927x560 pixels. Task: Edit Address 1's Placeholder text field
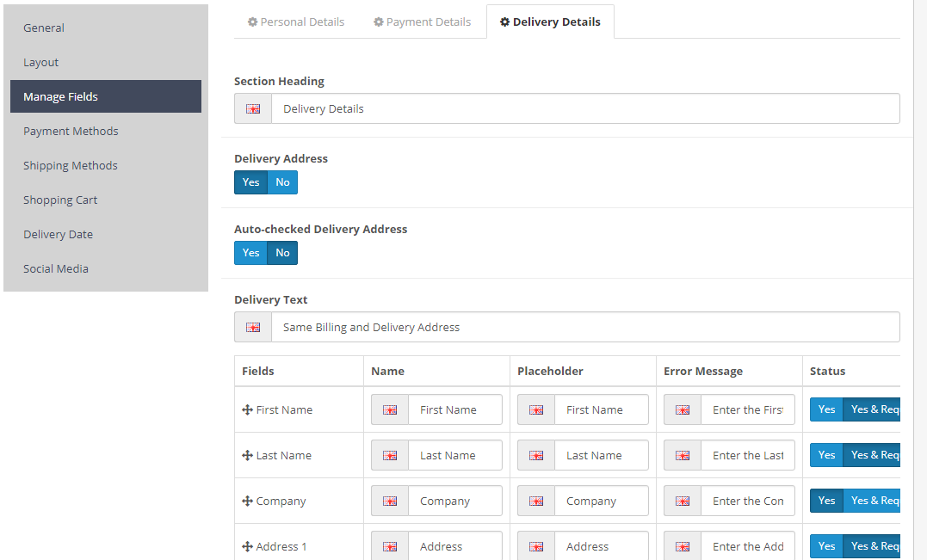pos(602,546)
